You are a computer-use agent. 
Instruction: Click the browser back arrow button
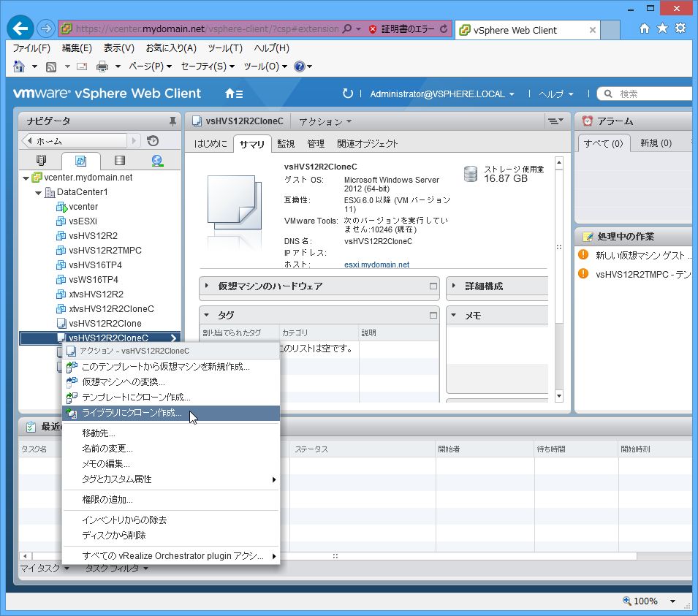click(x=20, y=28)
